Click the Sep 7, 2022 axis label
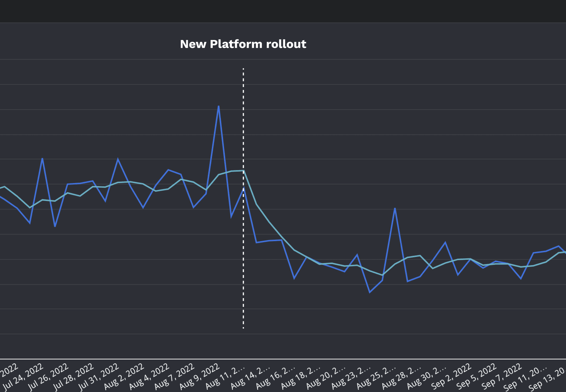Screen dimensions: 566x392 502,376
